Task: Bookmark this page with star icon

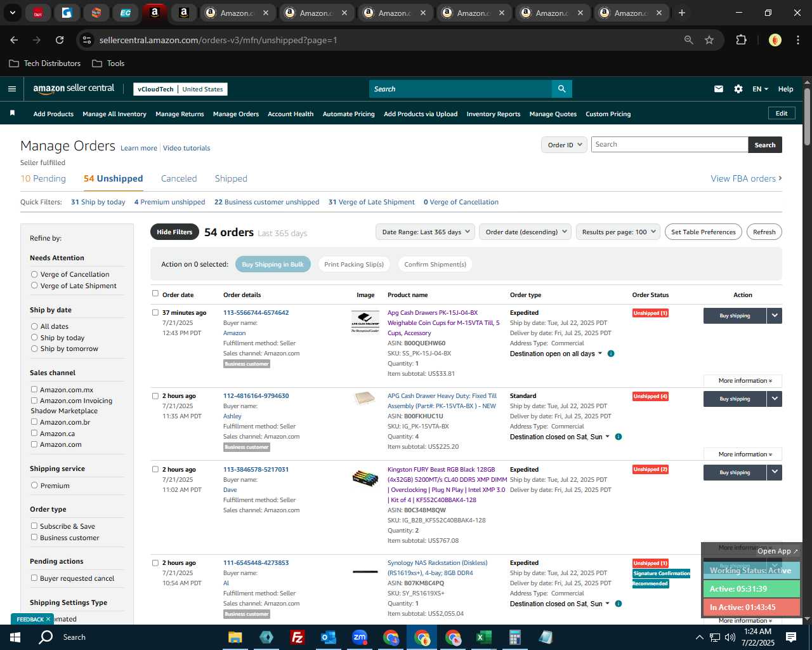Action: (709, 40)
